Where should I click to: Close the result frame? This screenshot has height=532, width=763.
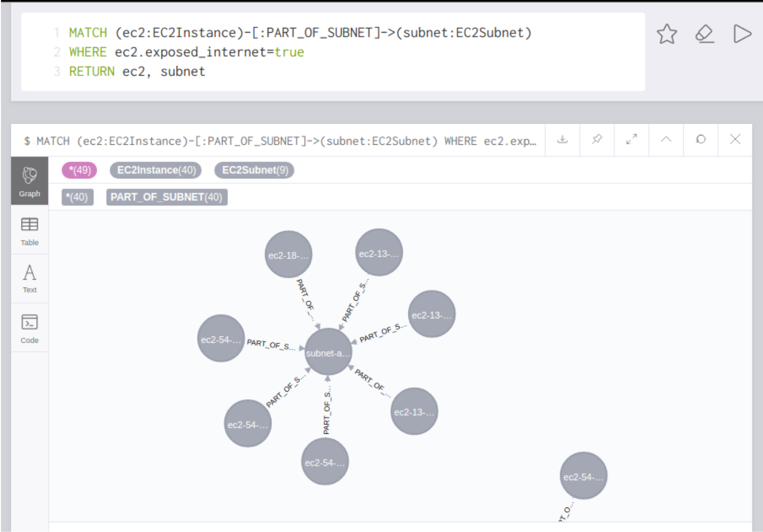click(x=735, y=139)
